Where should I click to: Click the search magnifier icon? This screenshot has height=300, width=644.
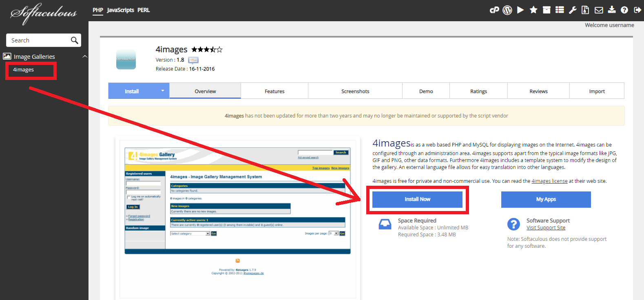pyautogui.click(x=74, y=40)
